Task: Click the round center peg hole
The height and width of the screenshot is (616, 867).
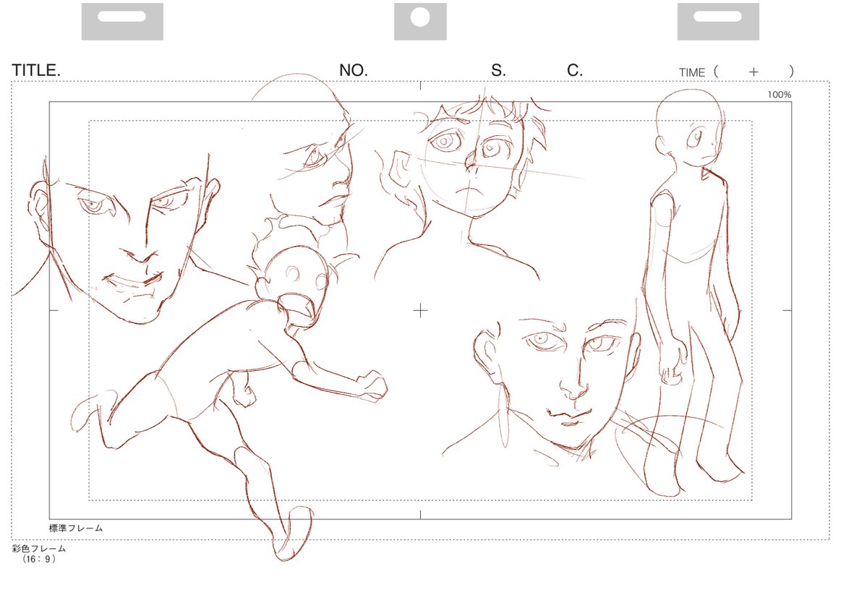Action: 420,17
